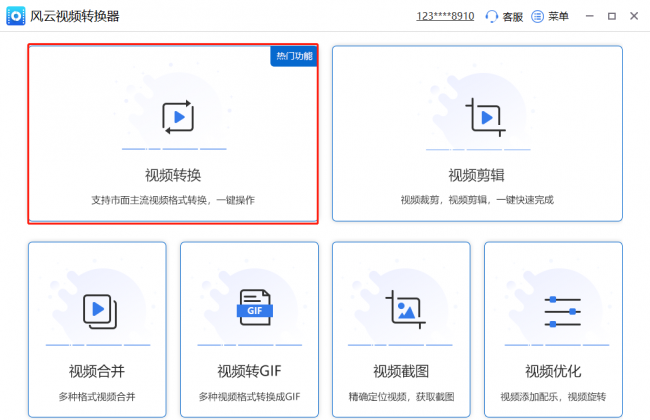Select the 视频截图 title text
The width and height of the screenshot is (650, 420).
tap(401, 371)
